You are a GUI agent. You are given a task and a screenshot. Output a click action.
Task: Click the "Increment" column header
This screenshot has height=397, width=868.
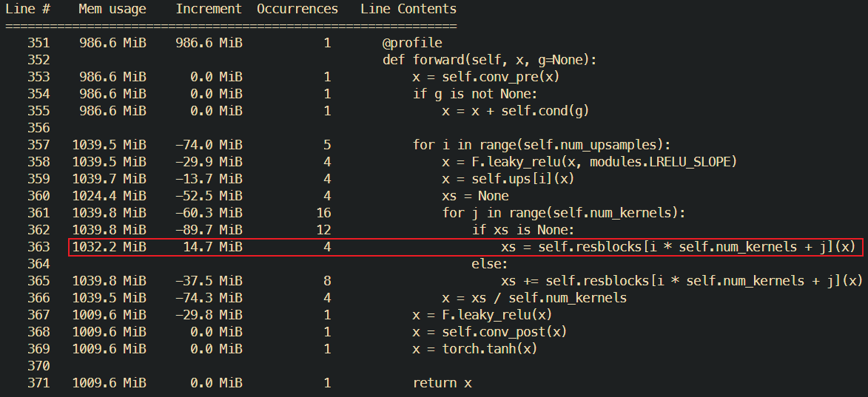[209, 9]
